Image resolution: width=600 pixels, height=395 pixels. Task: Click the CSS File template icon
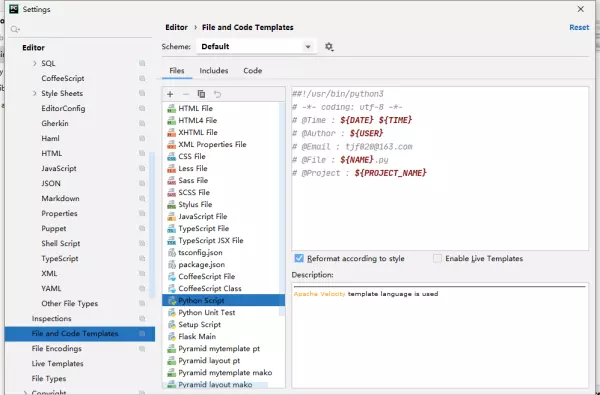[171, 157]
